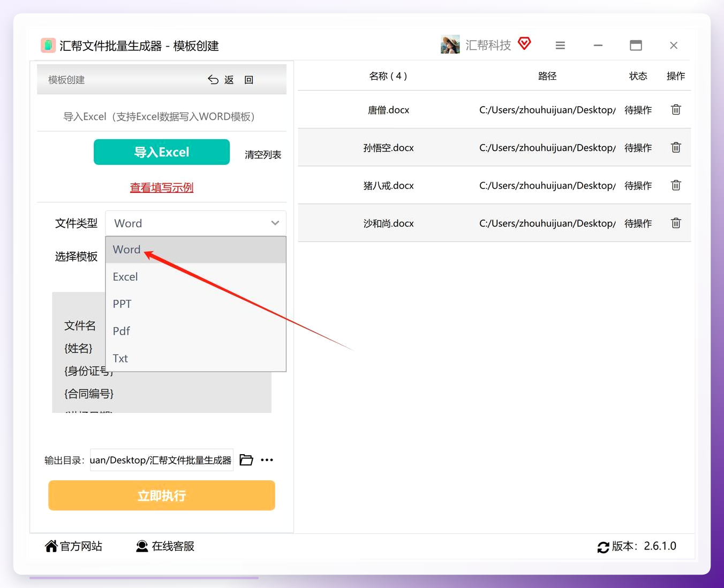Select the 唐僧.docx file name
Image resolution: width=724 pixels, height=588 pixels.
388,110
